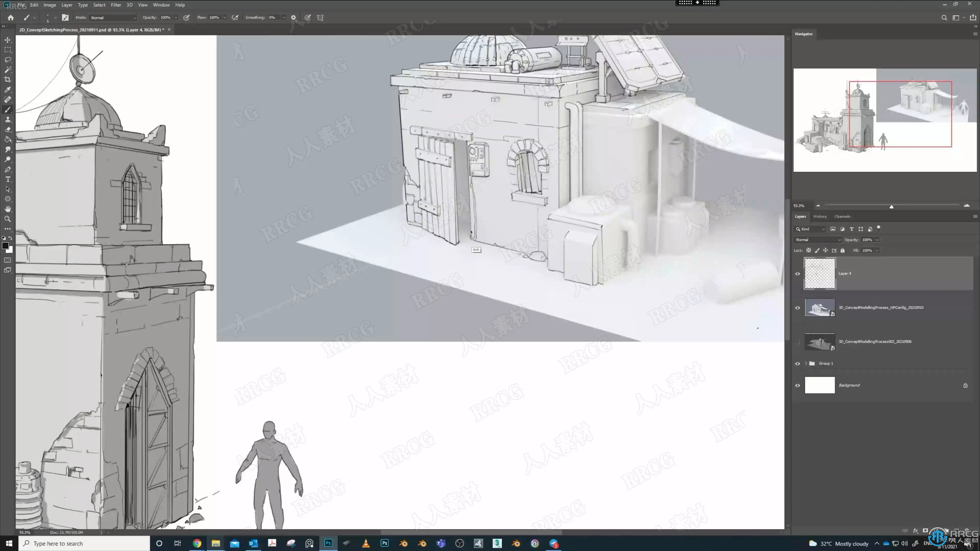Open smoothing options gear icon
This screenshot has height=551, width=980.
(x=293, y=18)
